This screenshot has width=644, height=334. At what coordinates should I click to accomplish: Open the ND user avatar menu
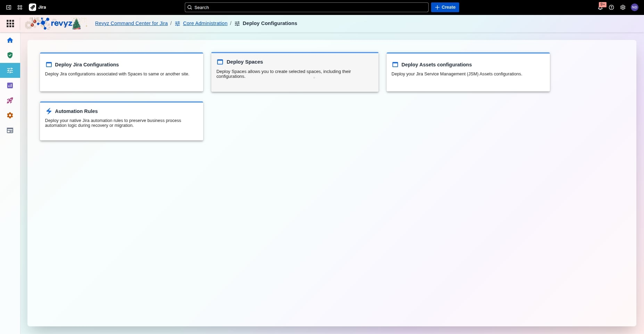[634, 7]
